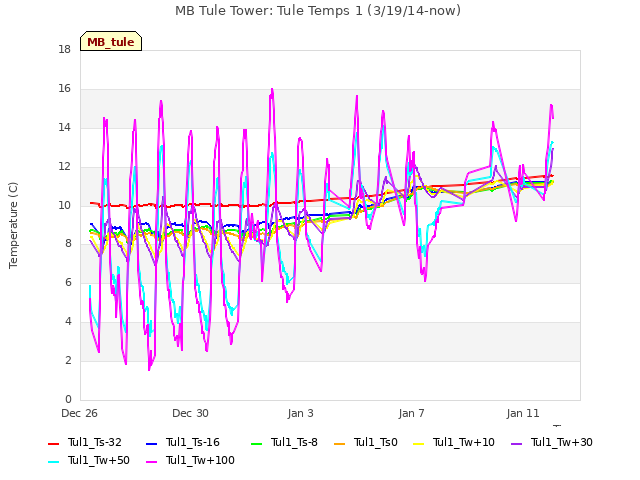Click the Jan 7 x-axis tick label

click(411, 413)
